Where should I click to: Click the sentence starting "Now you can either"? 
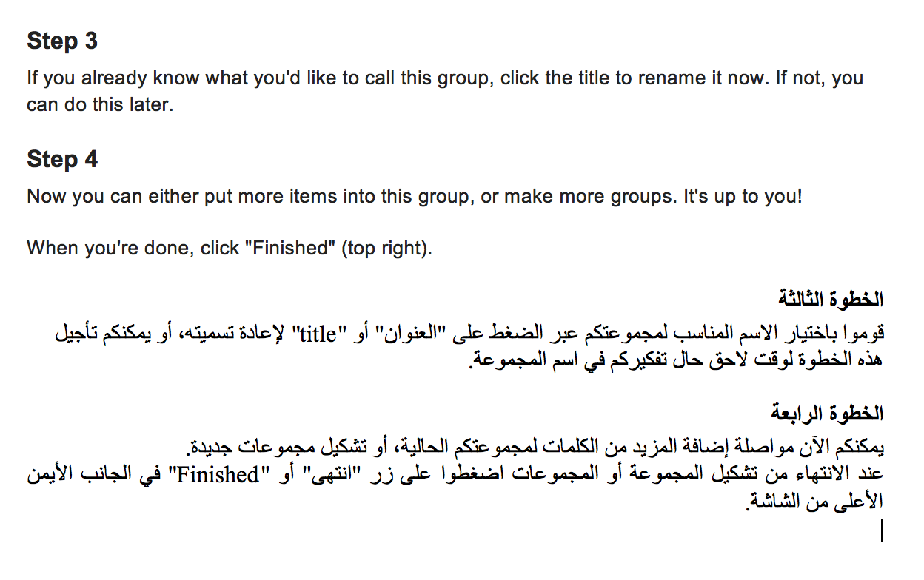[x=415, y=197]
